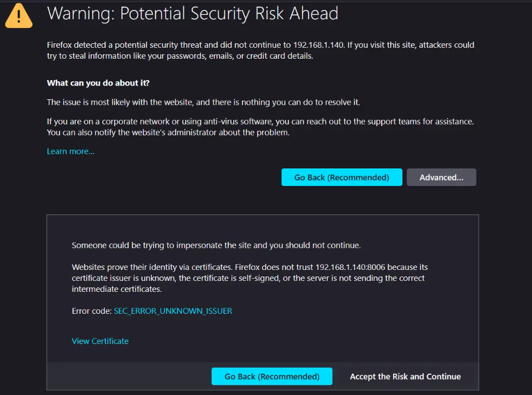Toggle the Advanced... button
Screen dimensions: 532x395
(441, 177)
